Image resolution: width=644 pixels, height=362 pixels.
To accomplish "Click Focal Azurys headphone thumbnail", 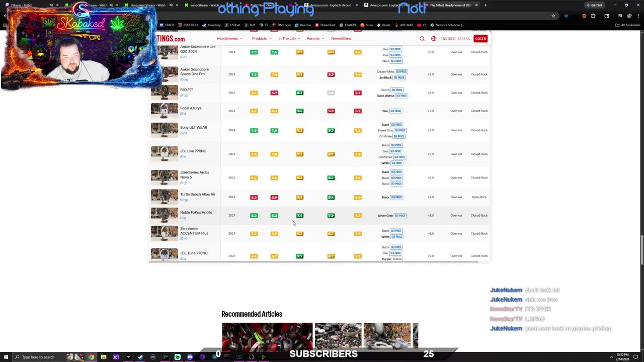I will pyautogui.click(x=165, y=111).
